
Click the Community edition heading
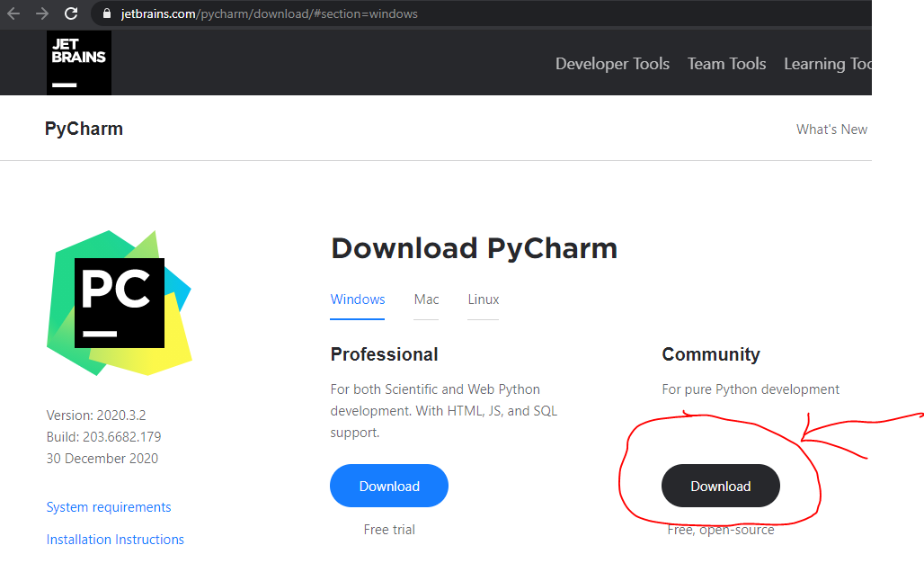coord(711,354)
